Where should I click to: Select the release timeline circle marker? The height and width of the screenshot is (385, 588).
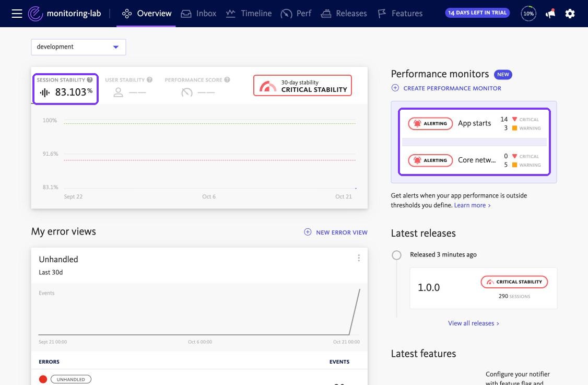396,255
